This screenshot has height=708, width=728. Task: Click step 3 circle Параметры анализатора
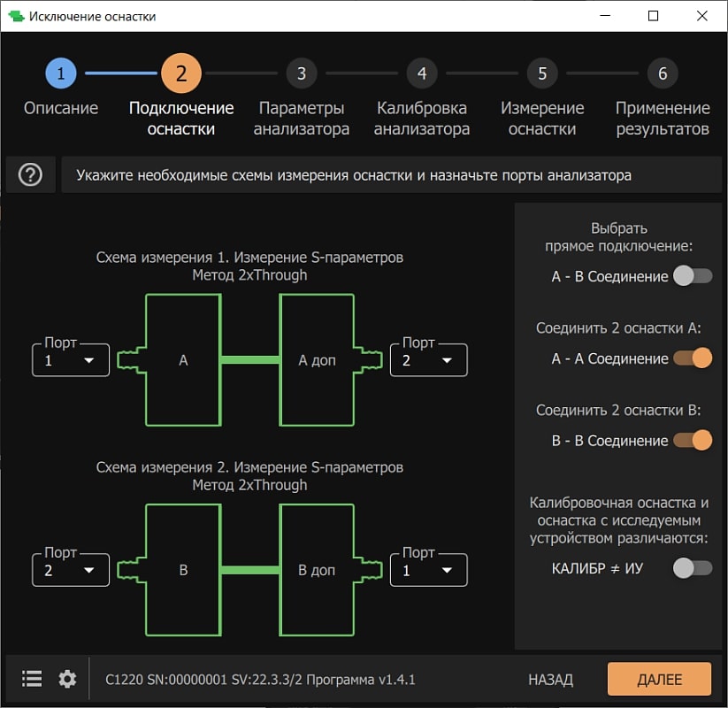tap(302, 73)
